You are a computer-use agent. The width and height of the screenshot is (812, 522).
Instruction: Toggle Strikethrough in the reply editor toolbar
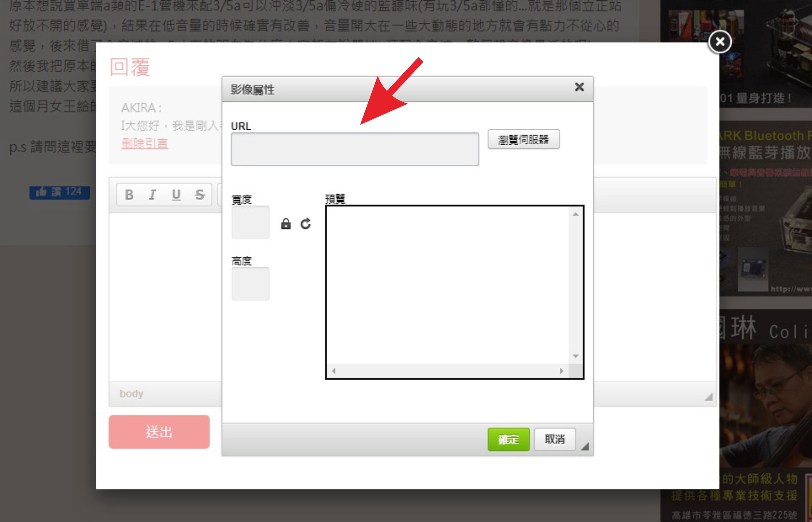pyautogui.click(x=200, y=194)
